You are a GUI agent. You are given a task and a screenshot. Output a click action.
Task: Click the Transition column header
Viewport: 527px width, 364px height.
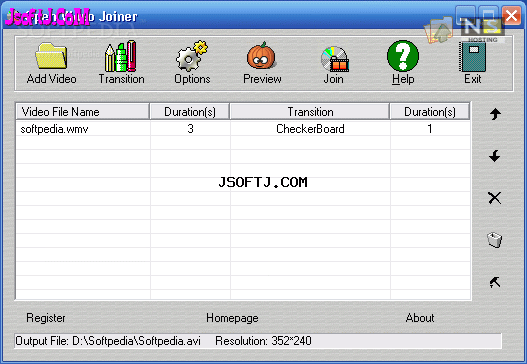(x=310, y=112)
